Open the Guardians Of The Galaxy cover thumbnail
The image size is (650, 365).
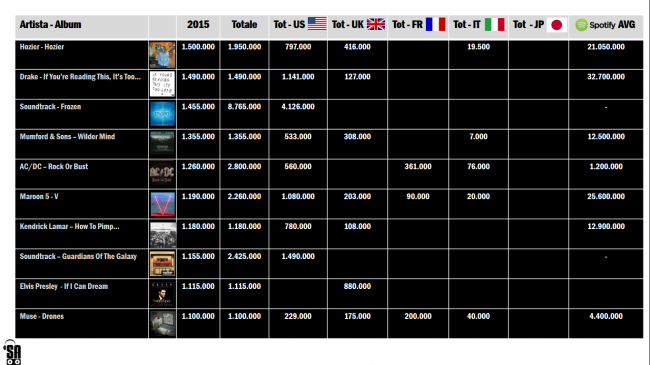pyautogui.click(x=162, y=264)
